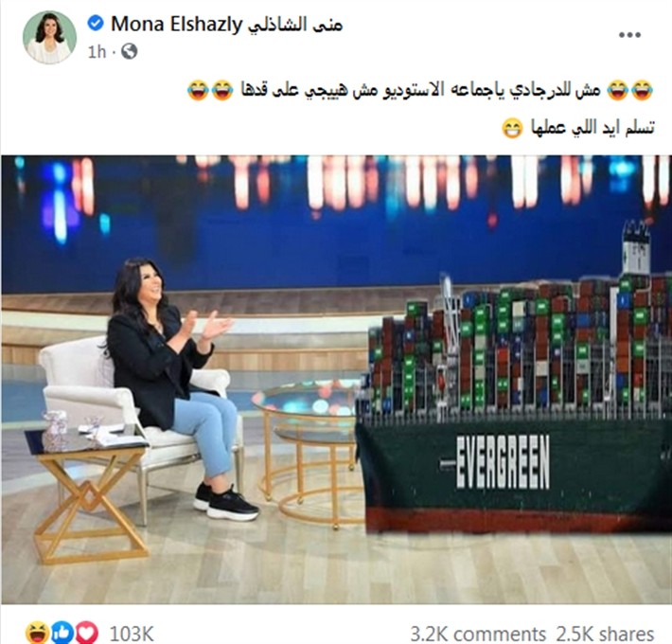Open the 3.2K comments link
Screen dimensions: 672x644
(478, 634)
